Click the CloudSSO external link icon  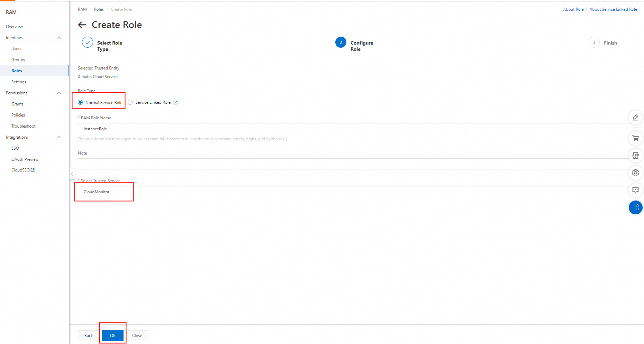coord(33,170)
